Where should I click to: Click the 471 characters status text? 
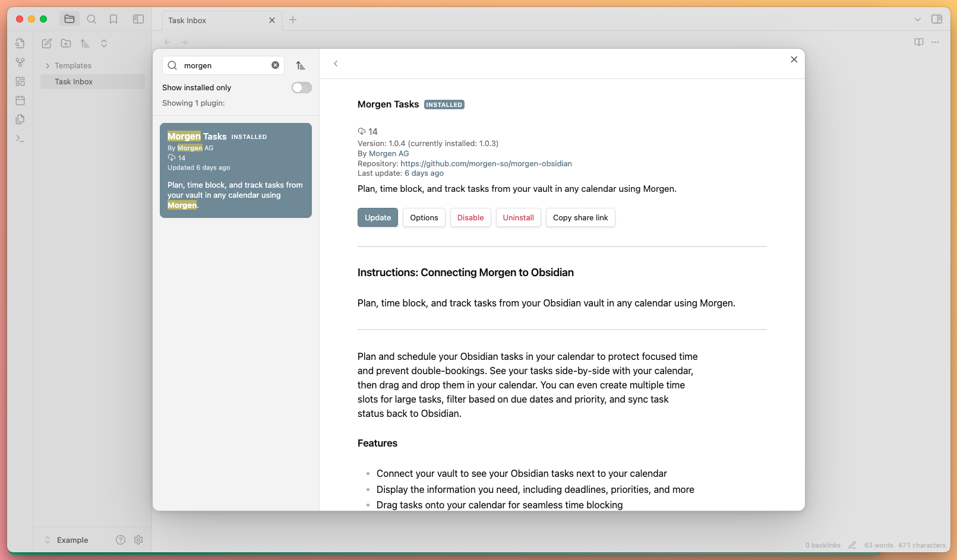(x=922, y=545)
